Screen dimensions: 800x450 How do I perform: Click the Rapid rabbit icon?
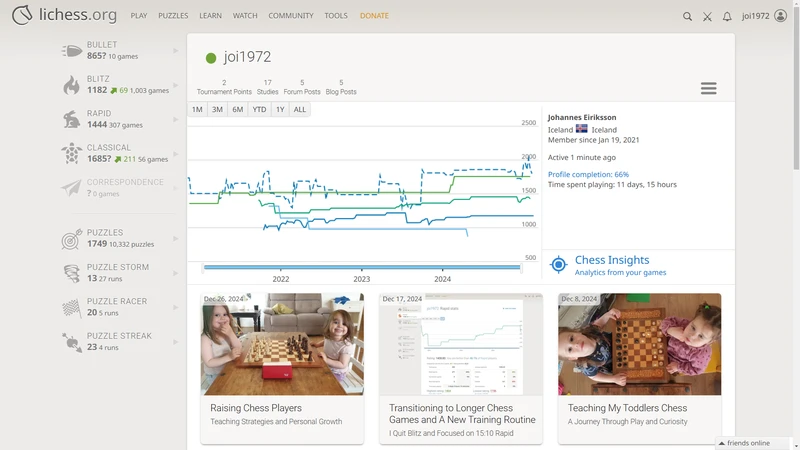[72, 120]
